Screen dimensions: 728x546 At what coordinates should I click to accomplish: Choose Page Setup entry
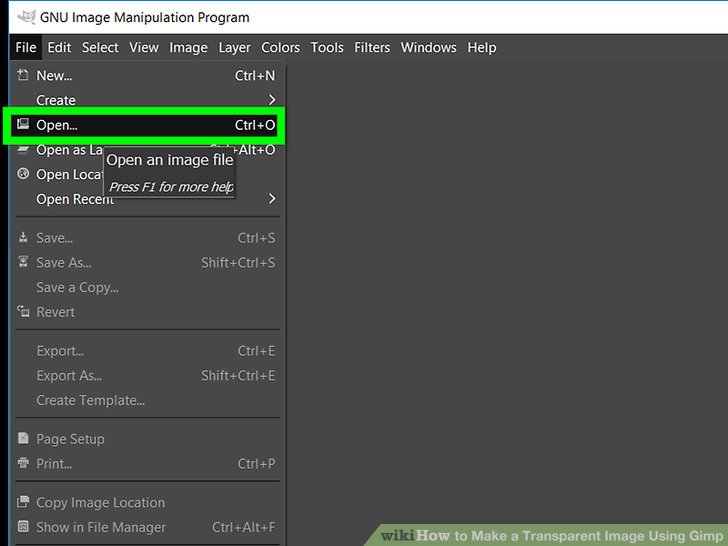click(146, 439)
